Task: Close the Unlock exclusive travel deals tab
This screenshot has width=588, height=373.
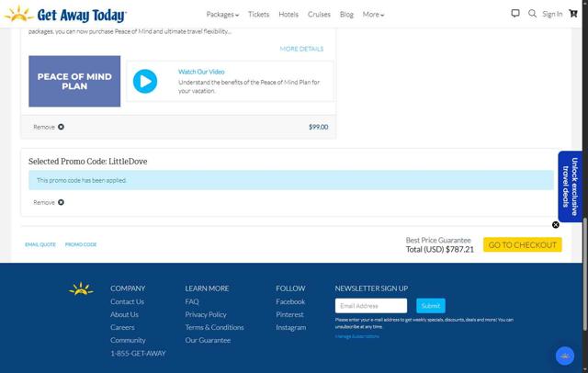Action: (555, 225)
